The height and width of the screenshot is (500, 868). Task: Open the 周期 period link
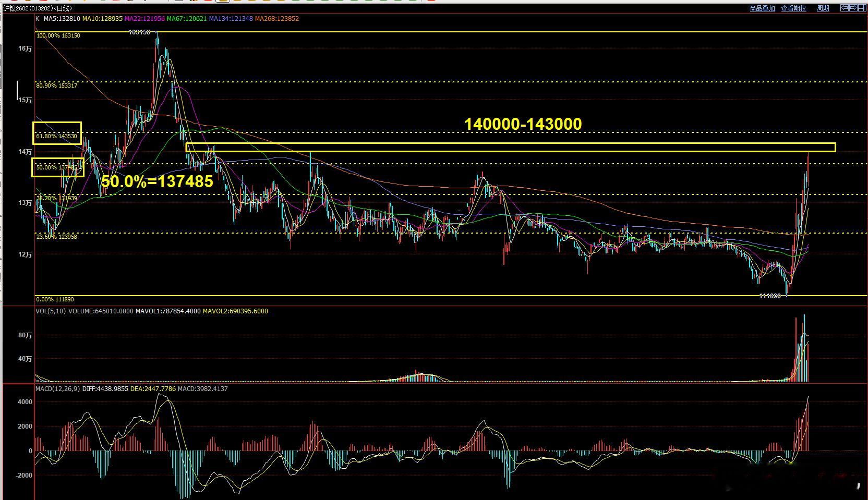[823, 8]
